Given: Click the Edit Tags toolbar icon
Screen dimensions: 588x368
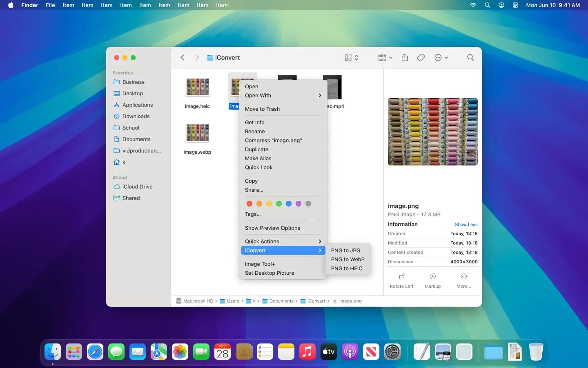Looking at the screenshot, I should 421,58.
